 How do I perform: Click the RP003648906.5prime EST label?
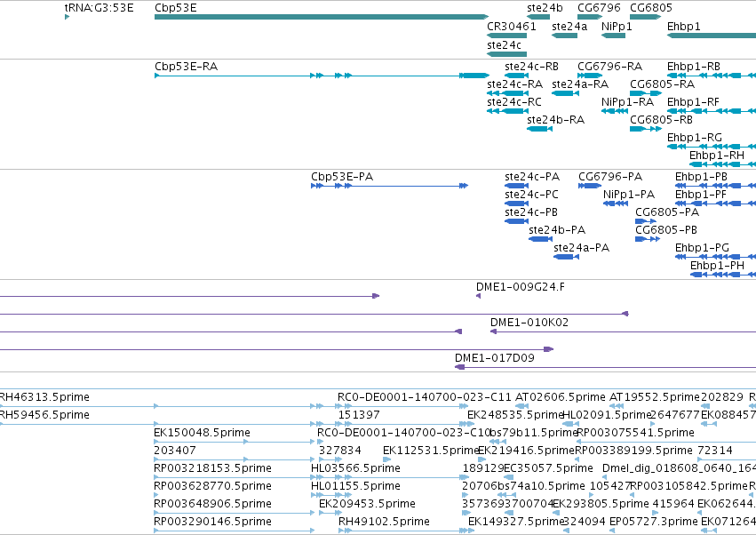click(212, 504)
